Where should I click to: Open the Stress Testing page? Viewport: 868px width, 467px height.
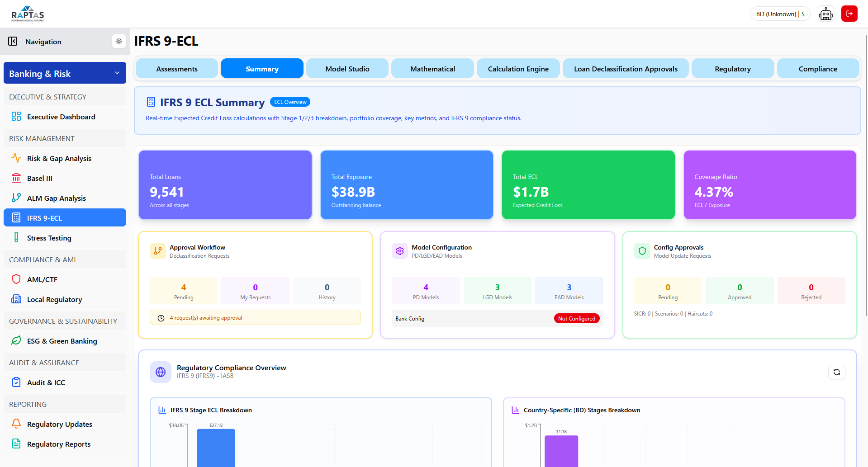pos(65,238)
